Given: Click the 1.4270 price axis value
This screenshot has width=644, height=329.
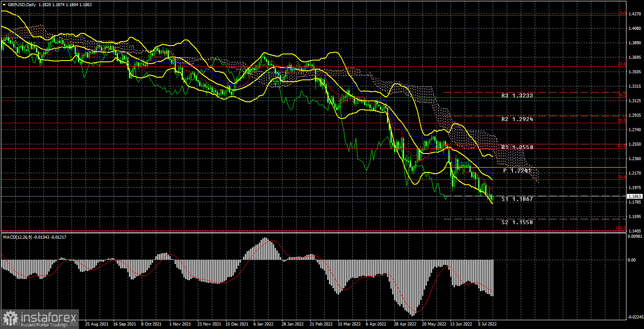Looking at the screenshot, I should (x=634, y=14).
